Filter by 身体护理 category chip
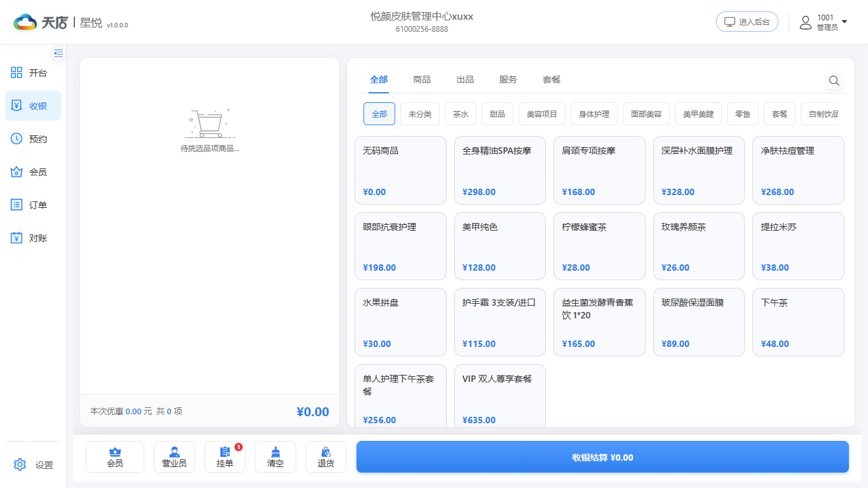Image resolution: width=868 pixels, height=488 pixels. 594,114
